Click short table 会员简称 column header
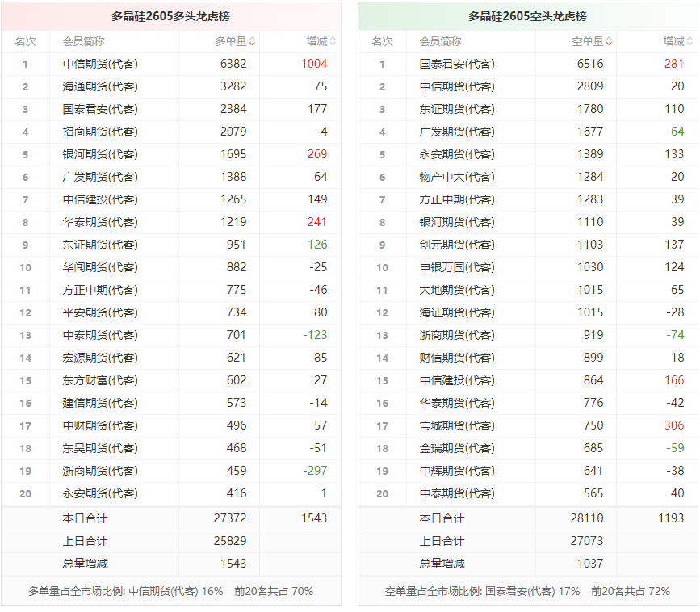The width and height of the screenshot is (700, 612). [440, 41]
